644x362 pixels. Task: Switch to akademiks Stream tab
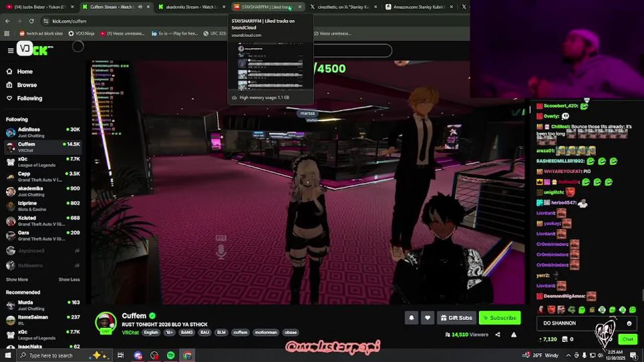click(191, 7)
